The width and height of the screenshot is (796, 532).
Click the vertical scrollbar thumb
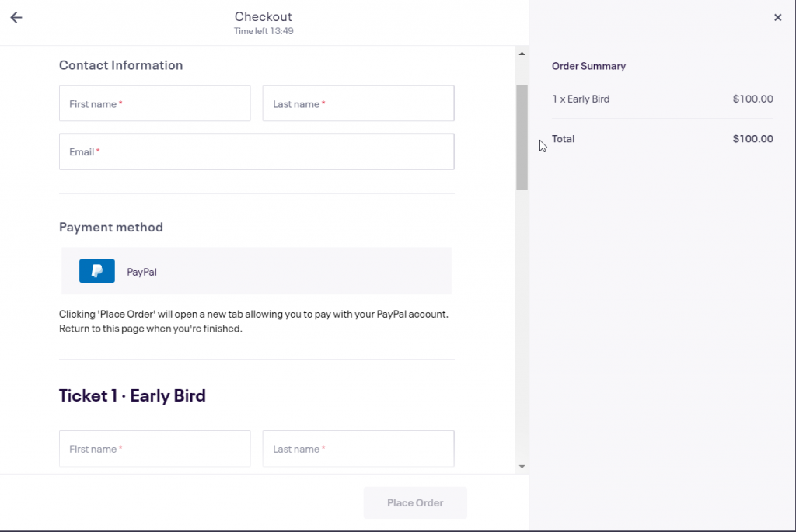[522, 137]
